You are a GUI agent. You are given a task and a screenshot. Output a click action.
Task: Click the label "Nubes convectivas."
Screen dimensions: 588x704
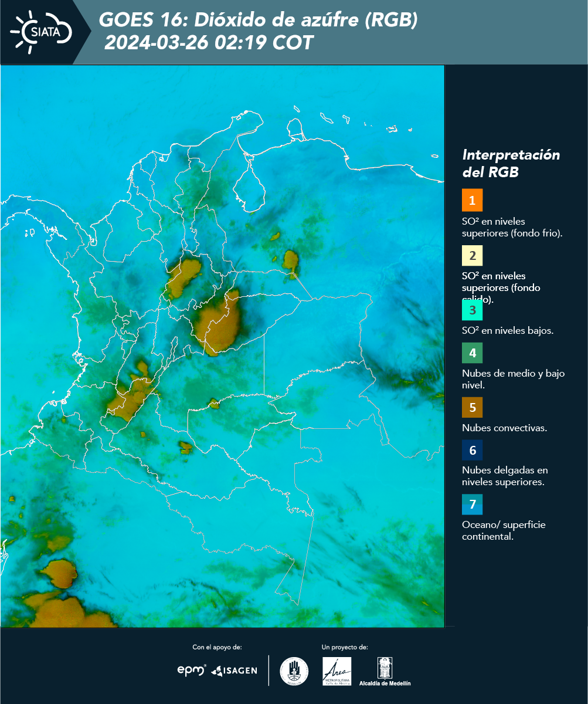pyautogui.click(x=504, y=428)
